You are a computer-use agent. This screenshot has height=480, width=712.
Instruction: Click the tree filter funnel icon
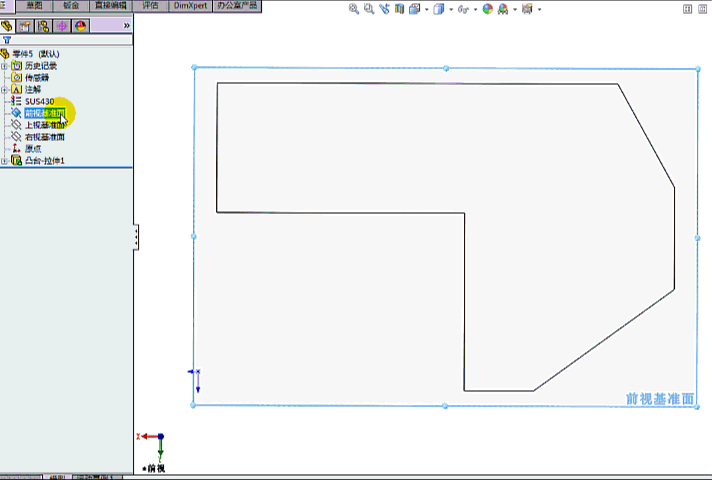pyautogui.click(x=7, y=40)
